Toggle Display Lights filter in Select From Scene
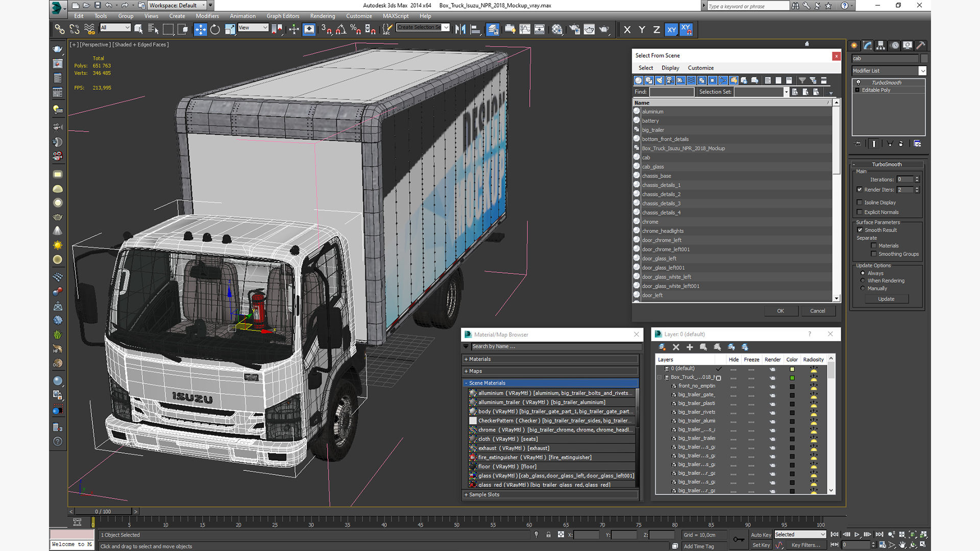 659,81
